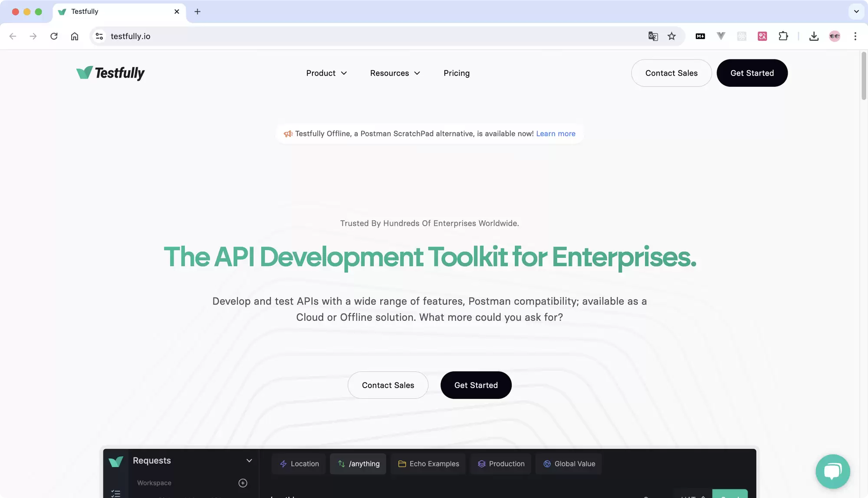Viewport: 868px width, 498px height.
Task: Click Contact Sales button below hero text
Action: pyautogui.click(x=388, y=385)
